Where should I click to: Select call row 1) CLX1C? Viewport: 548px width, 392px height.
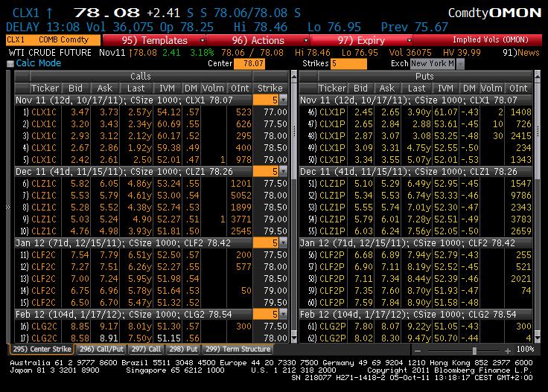[152, 112]
